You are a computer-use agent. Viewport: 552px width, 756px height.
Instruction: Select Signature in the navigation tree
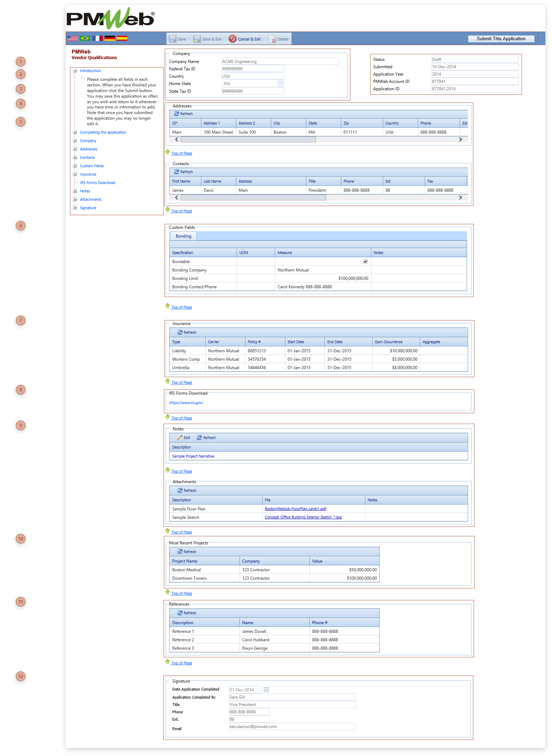click(x=88, y=208)
